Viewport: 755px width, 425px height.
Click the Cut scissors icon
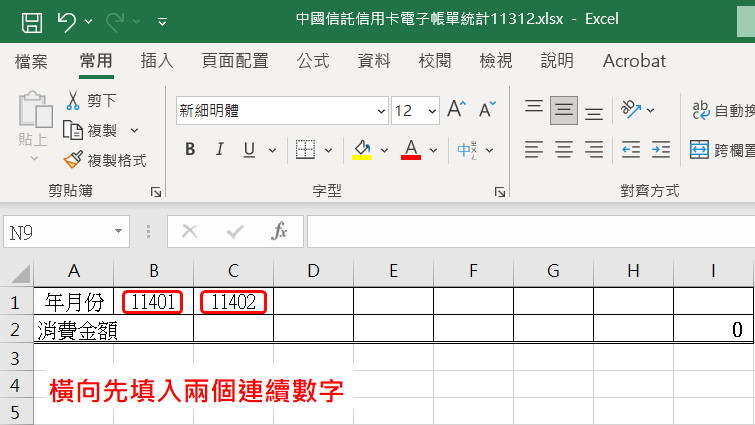(x=73, y=100)
